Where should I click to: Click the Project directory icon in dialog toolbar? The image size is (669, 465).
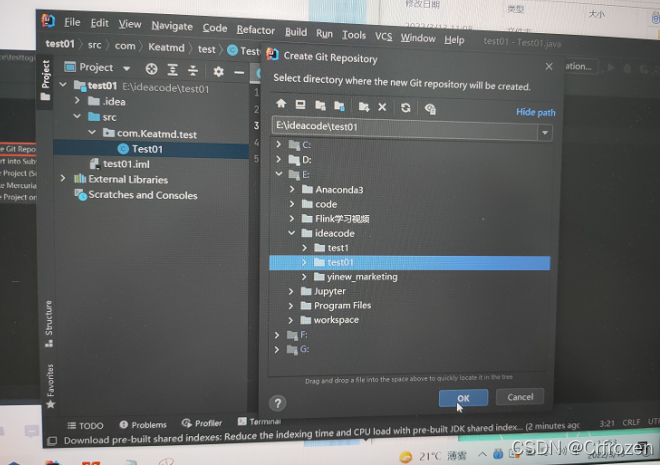tap(320, 105)
